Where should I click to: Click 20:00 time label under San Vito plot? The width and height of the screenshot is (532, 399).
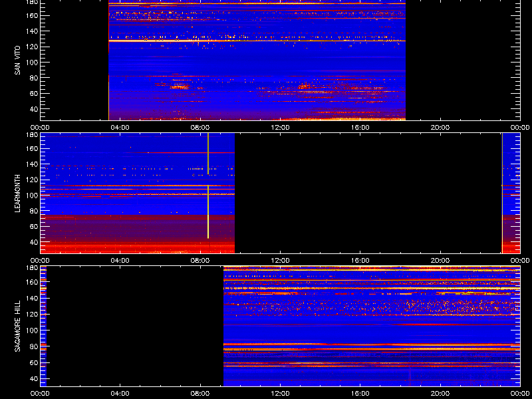pyautogui.click(x=440, y=128)
